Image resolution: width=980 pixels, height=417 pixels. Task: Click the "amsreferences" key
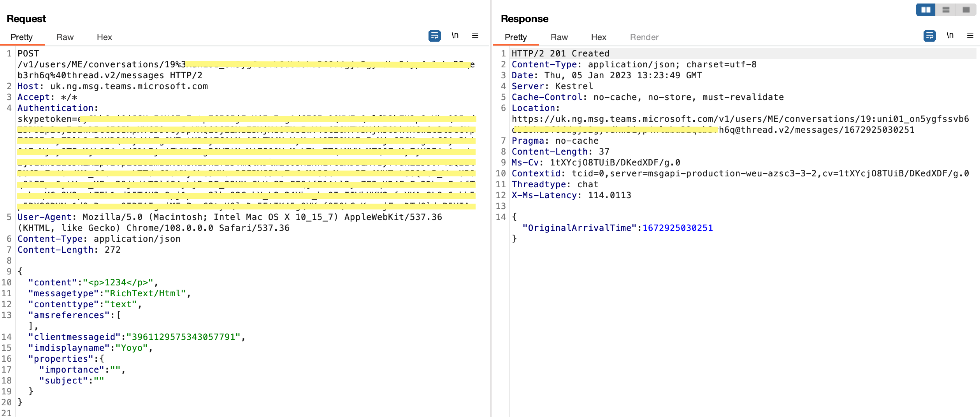click(x=69, y=315)
